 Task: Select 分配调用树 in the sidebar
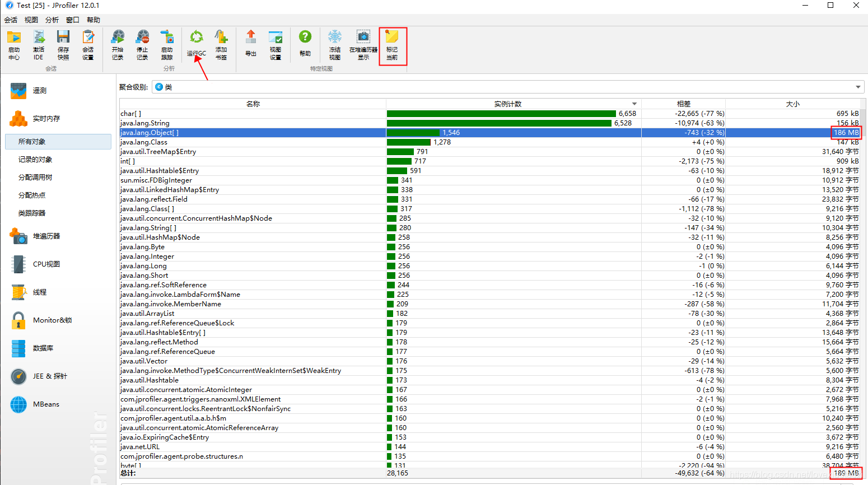pyautogui.click(x=35, y=178)
